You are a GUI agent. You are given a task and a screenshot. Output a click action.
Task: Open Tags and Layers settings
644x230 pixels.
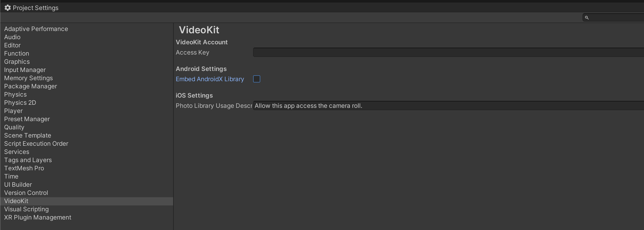pyautogui.click(x=28, y=160)
